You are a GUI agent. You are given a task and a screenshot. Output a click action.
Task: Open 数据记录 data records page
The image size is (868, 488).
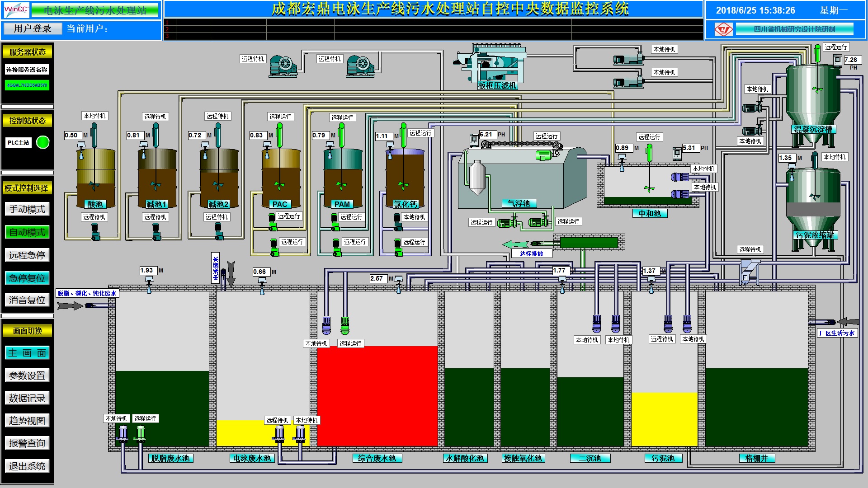(27, 398)
